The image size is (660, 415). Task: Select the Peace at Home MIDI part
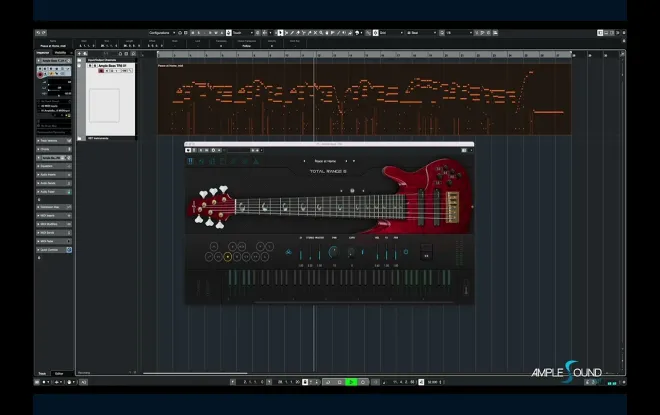(364, 99)
